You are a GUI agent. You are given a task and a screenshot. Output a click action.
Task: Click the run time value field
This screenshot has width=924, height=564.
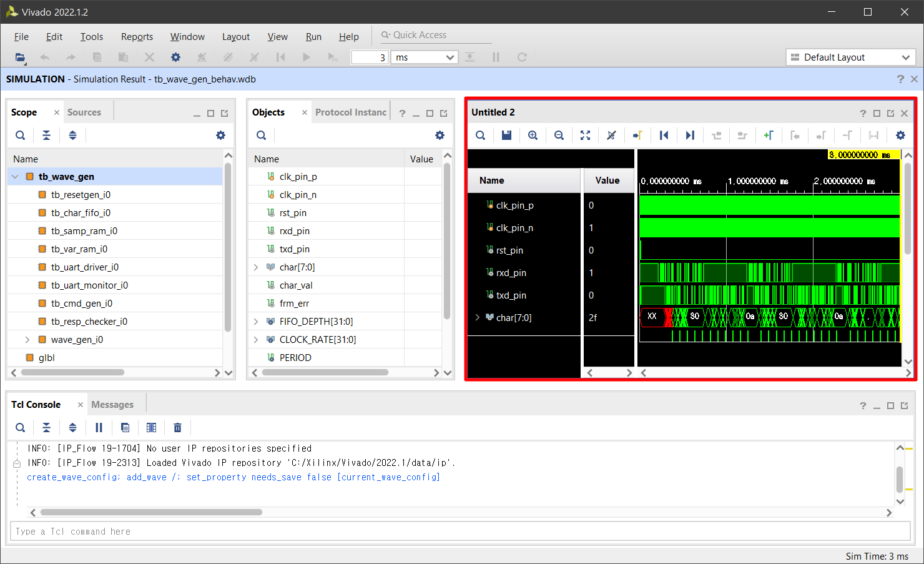(x=370, y=57)
